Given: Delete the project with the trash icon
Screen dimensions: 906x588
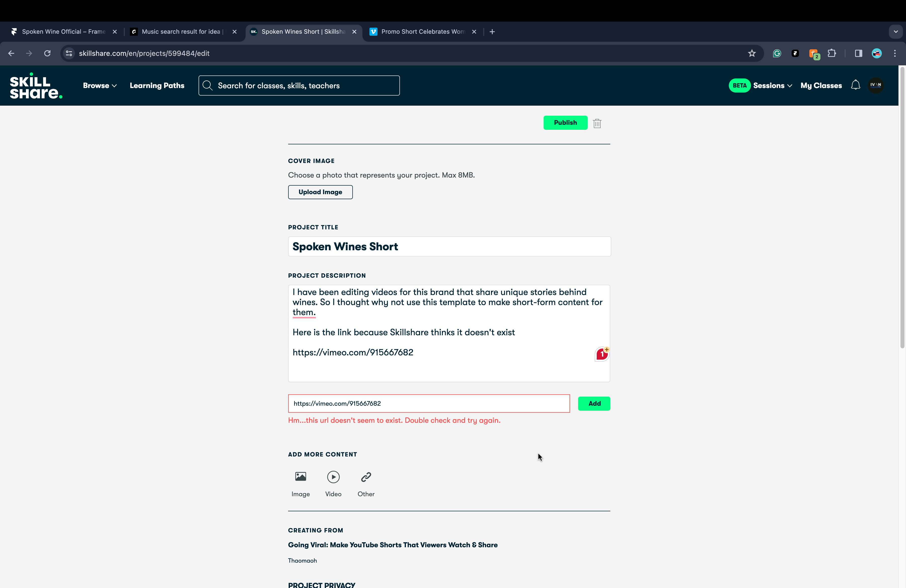Looking at the screenshot, I should point(597,123).
